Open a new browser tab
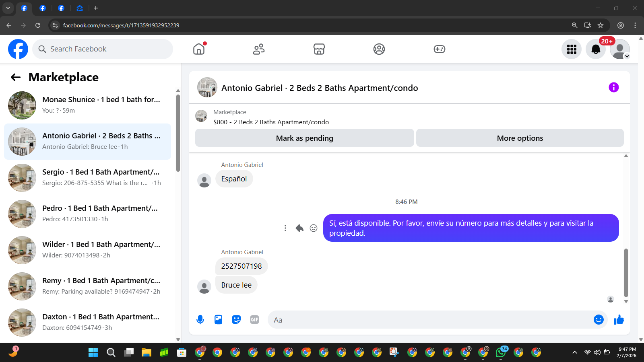 click(95, 8)
